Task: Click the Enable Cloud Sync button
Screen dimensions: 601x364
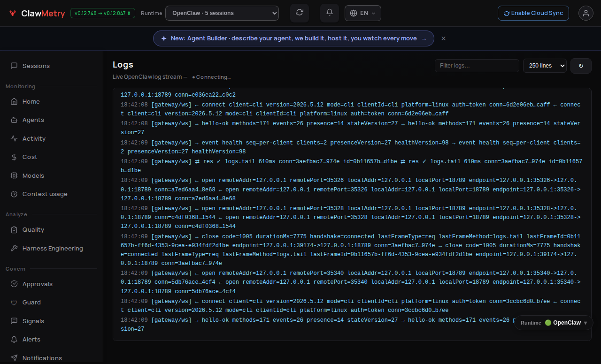Action: point(533,13)
